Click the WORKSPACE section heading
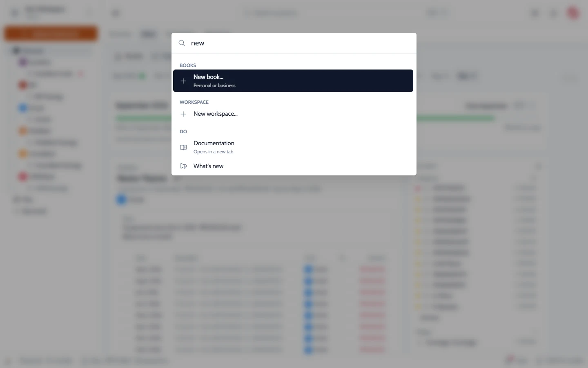 [x=194, y=102]
